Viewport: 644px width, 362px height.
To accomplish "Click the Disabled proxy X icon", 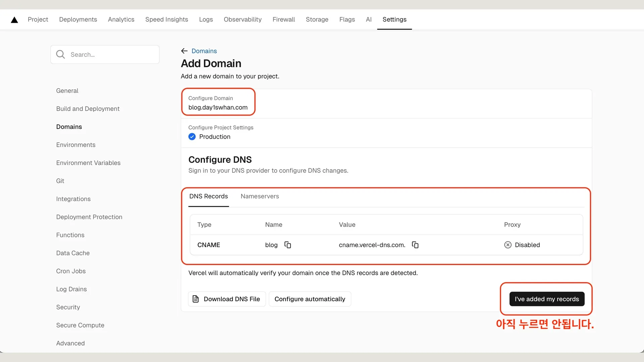I will point(508,245).
